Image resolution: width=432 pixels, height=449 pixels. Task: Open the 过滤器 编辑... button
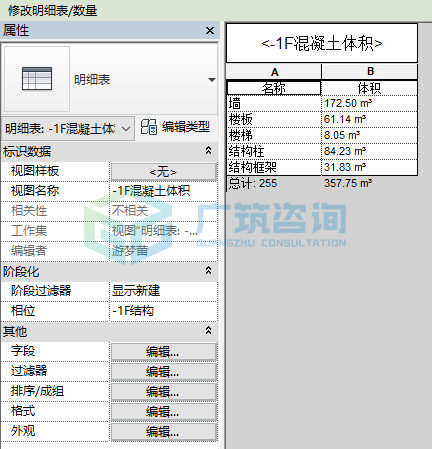(163, 372)
